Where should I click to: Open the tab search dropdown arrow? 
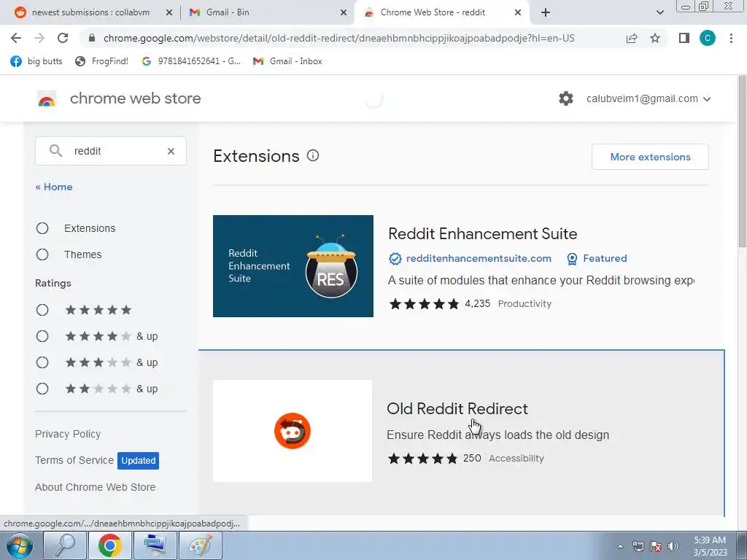click(x=659, y=12)
